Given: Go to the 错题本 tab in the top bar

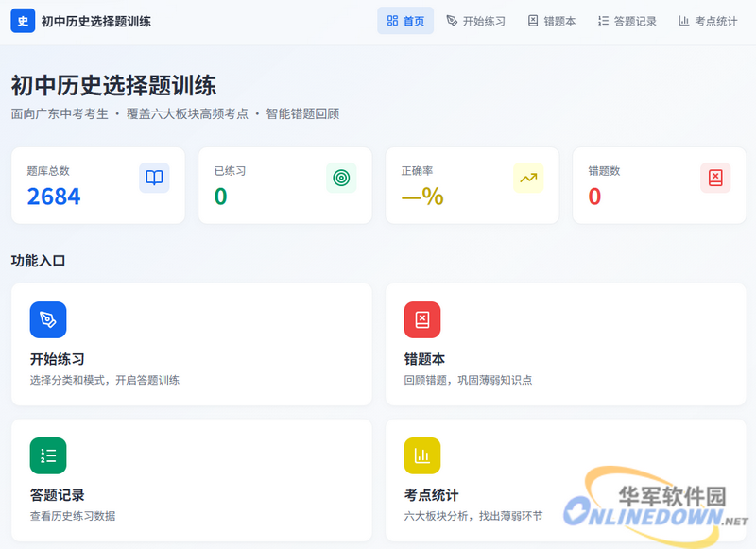Looking at the screenshot, I should [x=552, y=21].
